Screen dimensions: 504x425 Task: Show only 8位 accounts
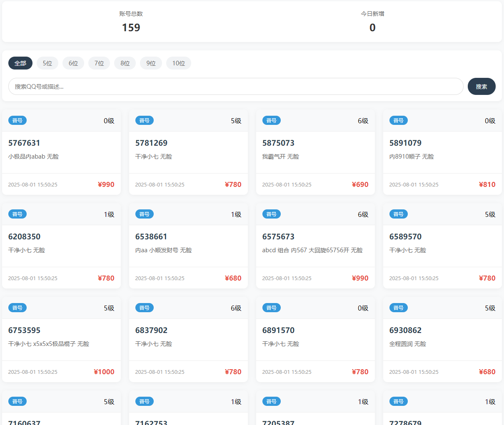tap(125, 63)
